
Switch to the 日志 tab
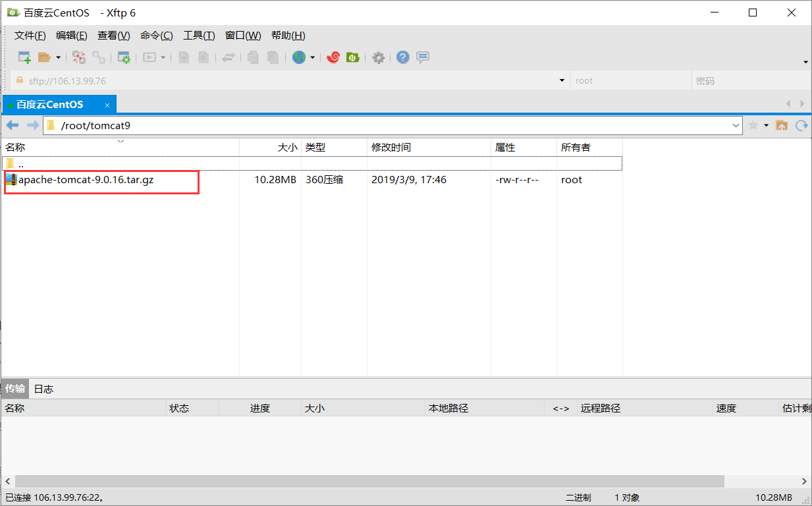pyautogui.click(x=43, y=389)
